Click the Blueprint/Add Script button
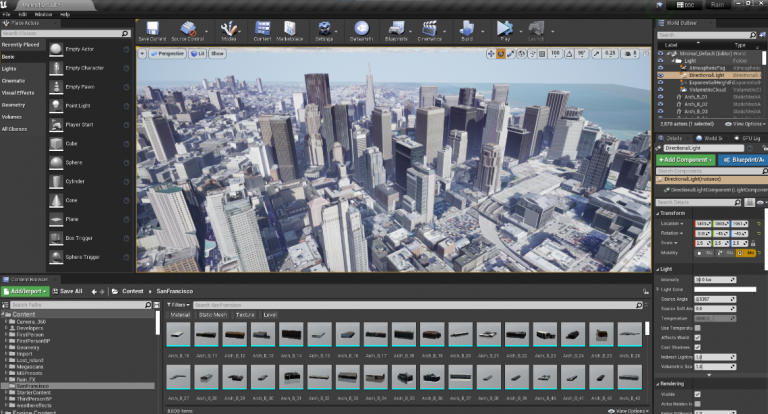The width and height of the screenshot is (768, 414). (743, 160)
